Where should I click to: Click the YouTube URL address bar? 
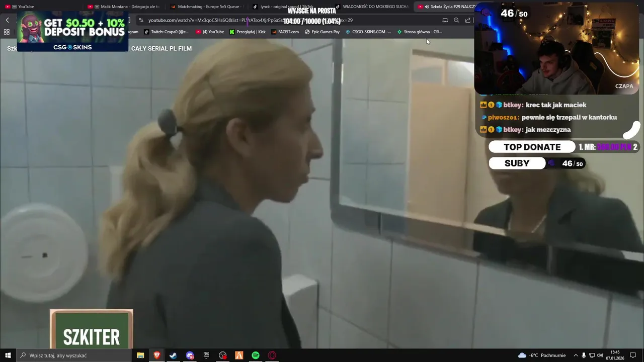tap(250, 20)
